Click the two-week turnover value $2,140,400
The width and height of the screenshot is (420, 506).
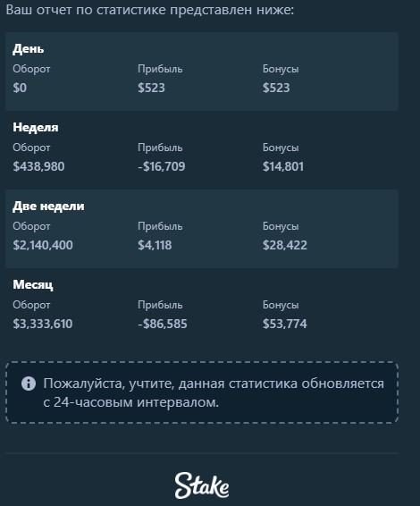[43, 245]
